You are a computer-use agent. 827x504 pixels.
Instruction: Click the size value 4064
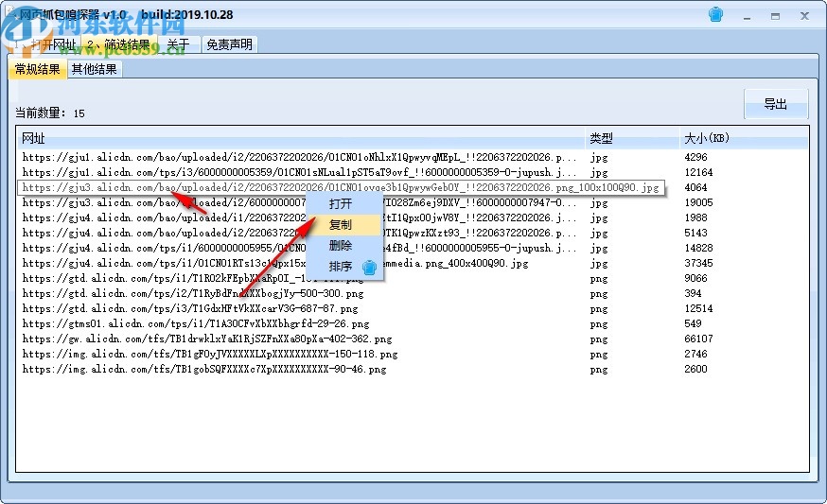click(695, 187)
